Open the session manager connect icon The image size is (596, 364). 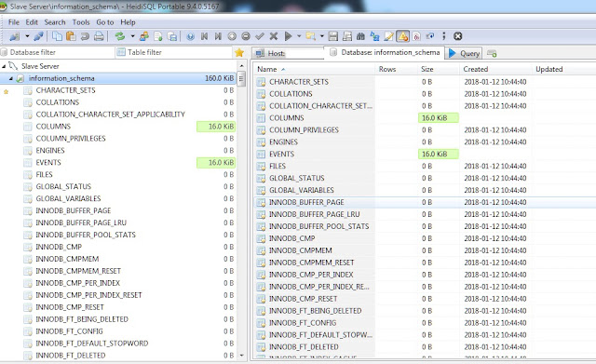tap(15, 36)
